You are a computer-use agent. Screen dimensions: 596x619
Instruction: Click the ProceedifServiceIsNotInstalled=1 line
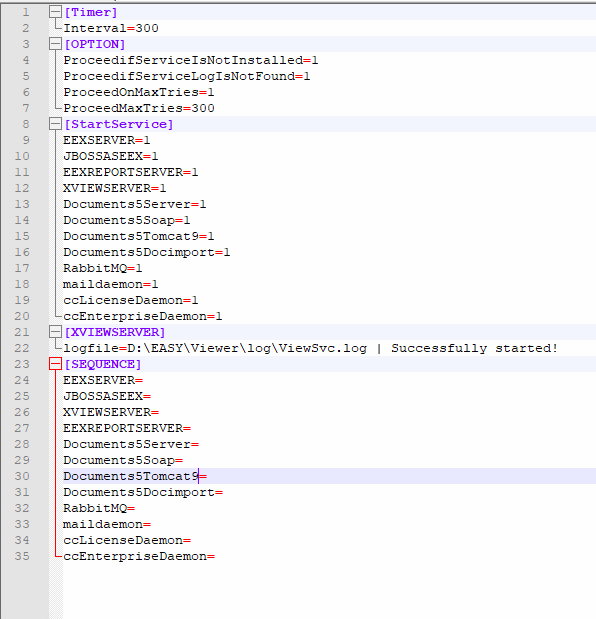coord(191,60)
